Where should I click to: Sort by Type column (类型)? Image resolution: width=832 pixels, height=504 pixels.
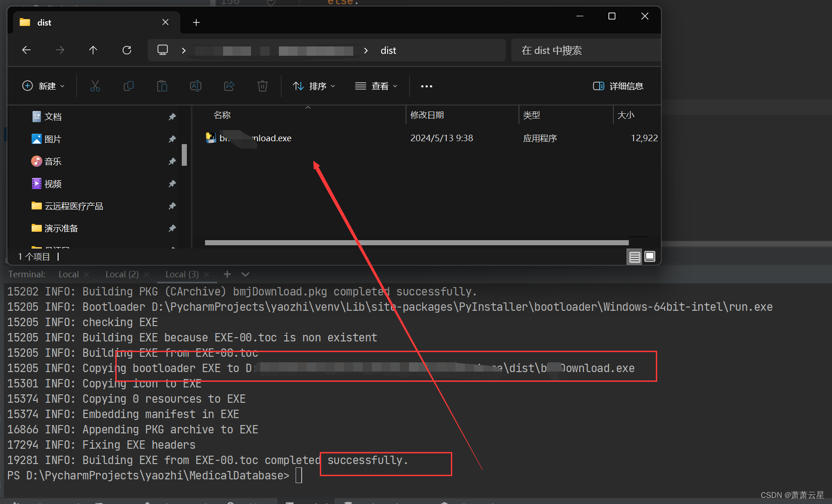coord(531,115)
